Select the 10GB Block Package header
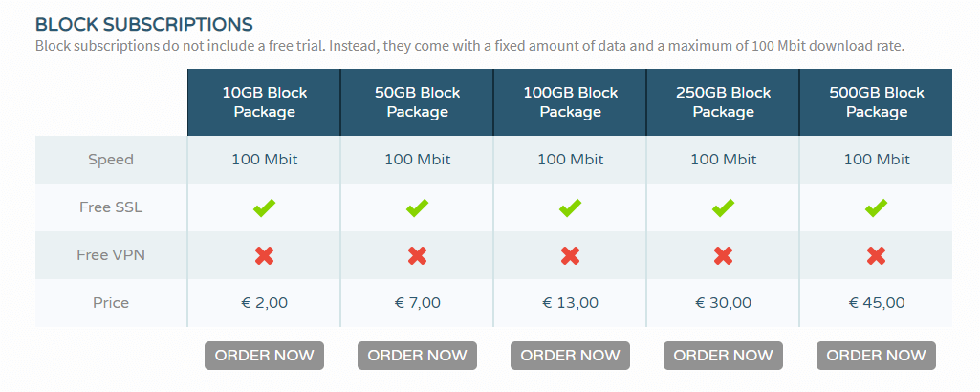980x392 pixels. tap(264, 102)
